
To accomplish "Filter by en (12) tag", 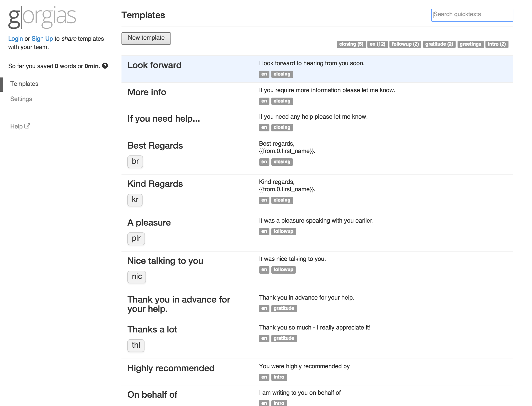I will pos(377,44).
